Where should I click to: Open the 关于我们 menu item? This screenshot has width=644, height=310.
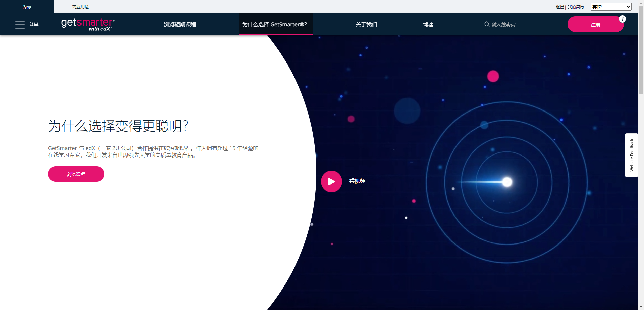pyautogui.click(x=366, y=24)
